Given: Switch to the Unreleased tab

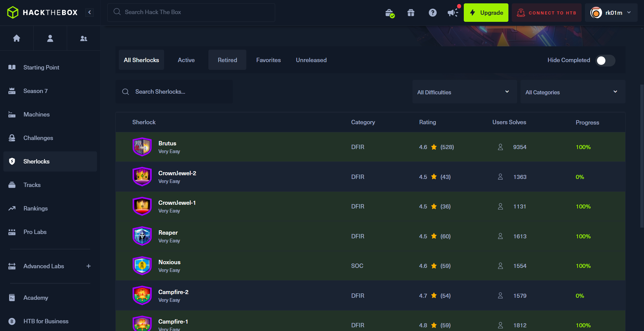Looking at the screenshot, I should pos(311,60).
